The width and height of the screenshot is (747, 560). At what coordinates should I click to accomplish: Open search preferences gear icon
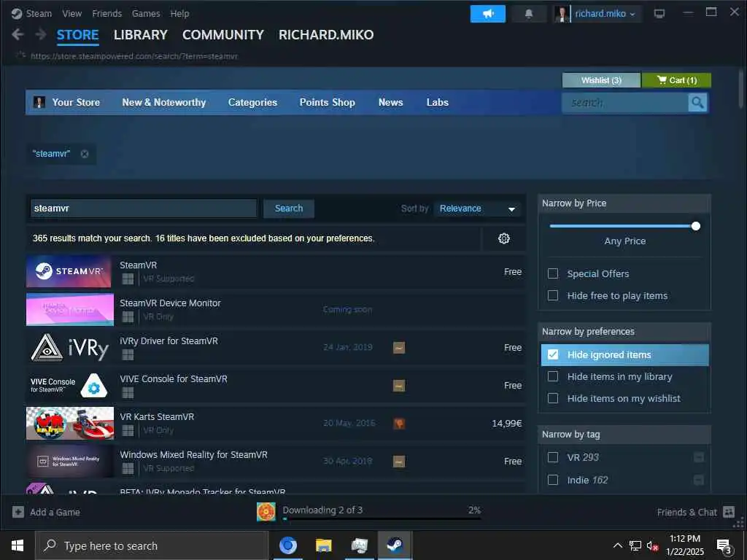coord(503,238)
